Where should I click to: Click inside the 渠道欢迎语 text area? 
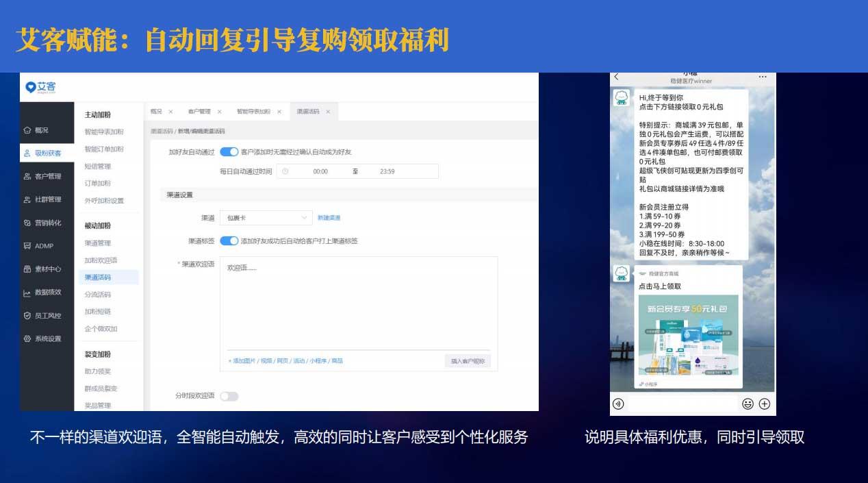[x=358, y=301]
